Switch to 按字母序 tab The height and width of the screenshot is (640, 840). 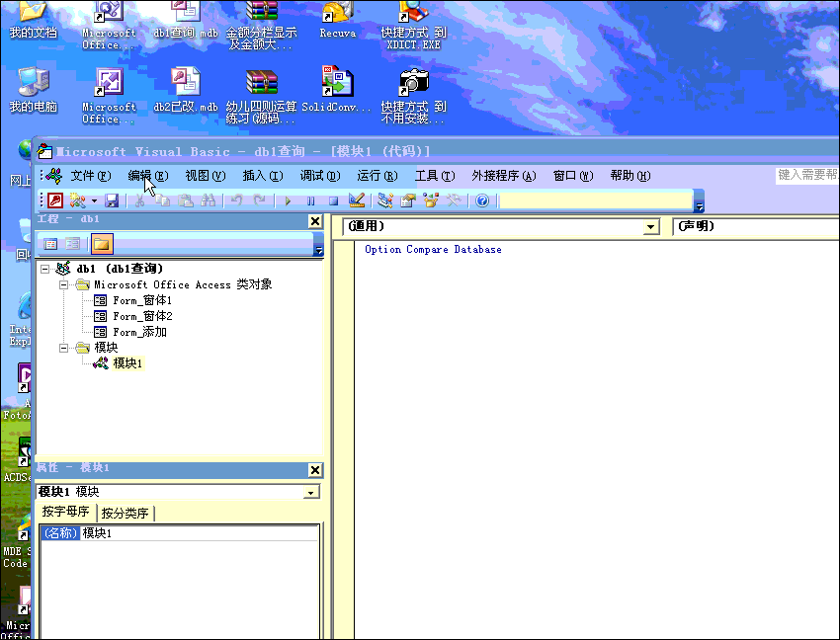tap(66, 512)
